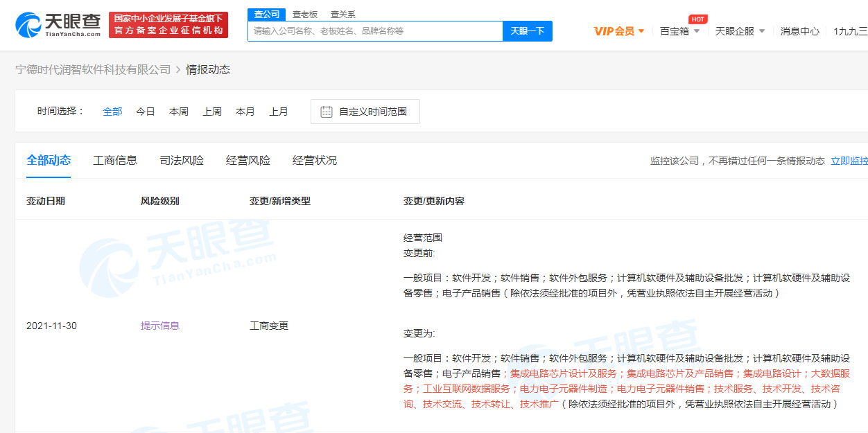
Task: Open the 消息中心 link
Action: coord(800,31)
